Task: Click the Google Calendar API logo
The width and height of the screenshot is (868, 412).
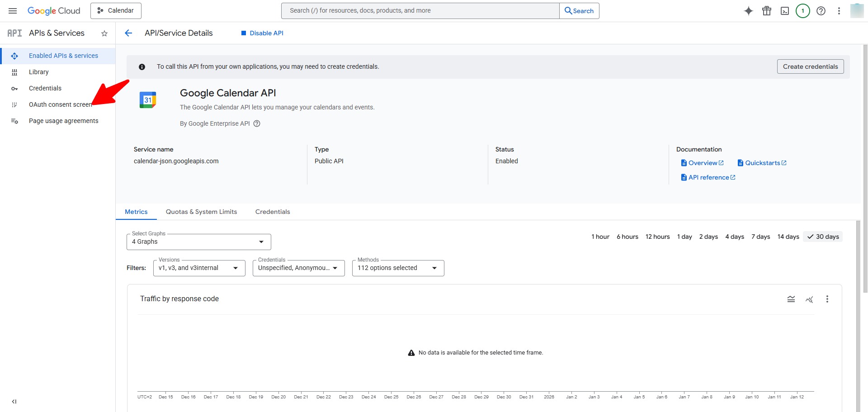Action: [x=148, y=100]
